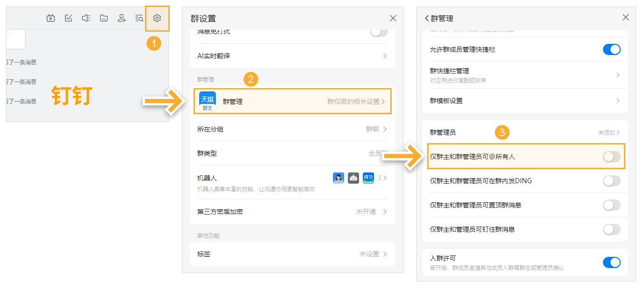The height and width of the screenshot is (289, 644).
Task: Disable the 入群许可 switch
Action: coord(611,262)
